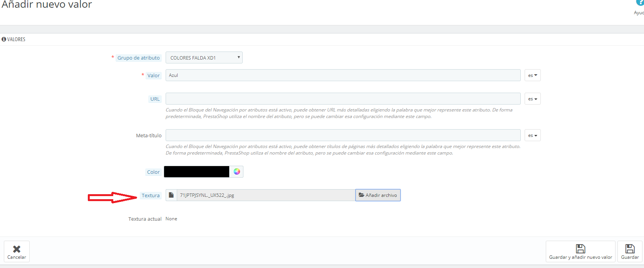Image resolution: width=644 pixels, height=268 pixels.
Task: Click the Valor label
Action: [153, 76]
